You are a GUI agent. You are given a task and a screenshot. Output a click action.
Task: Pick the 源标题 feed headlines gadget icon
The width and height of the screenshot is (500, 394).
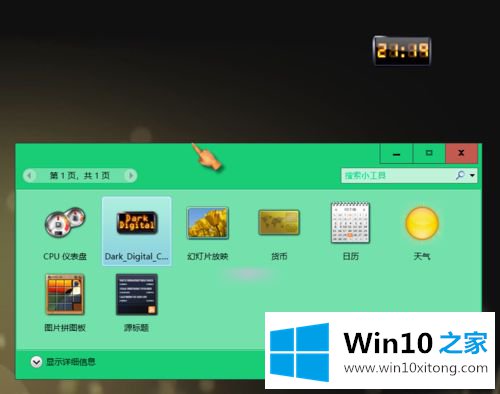[x=137, y=294]
